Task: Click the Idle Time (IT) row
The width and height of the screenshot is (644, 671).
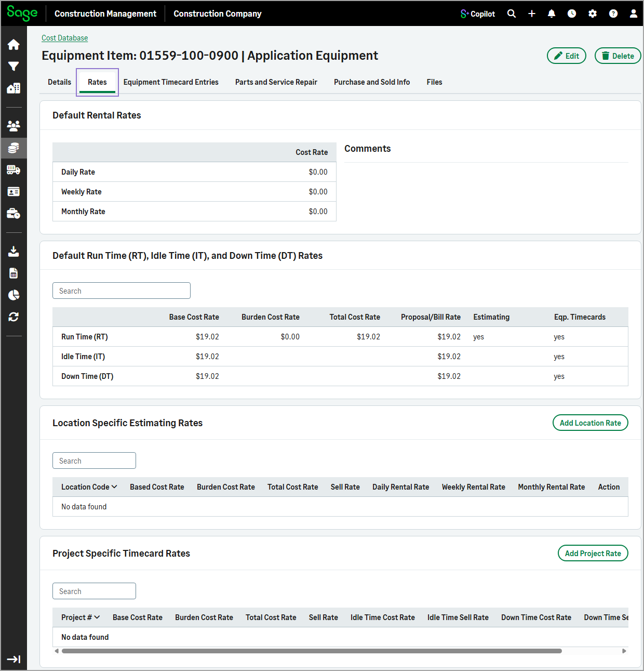Action: (340, 357)
